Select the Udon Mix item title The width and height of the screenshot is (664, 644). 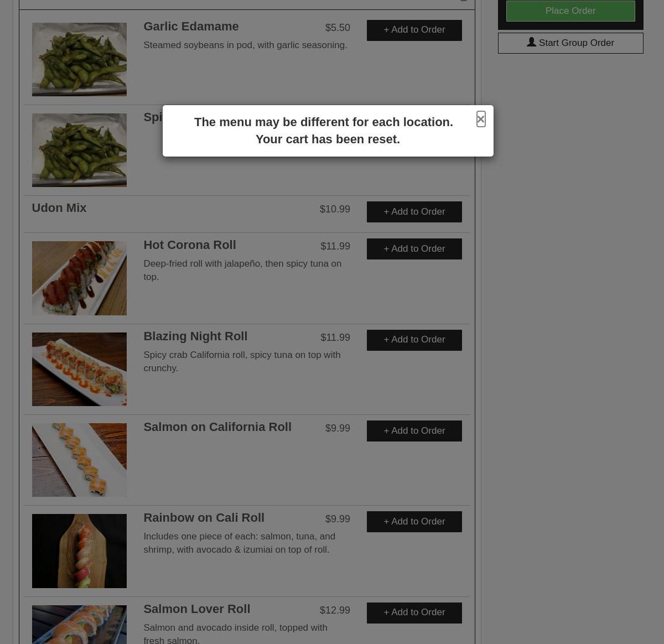point(59,208)
